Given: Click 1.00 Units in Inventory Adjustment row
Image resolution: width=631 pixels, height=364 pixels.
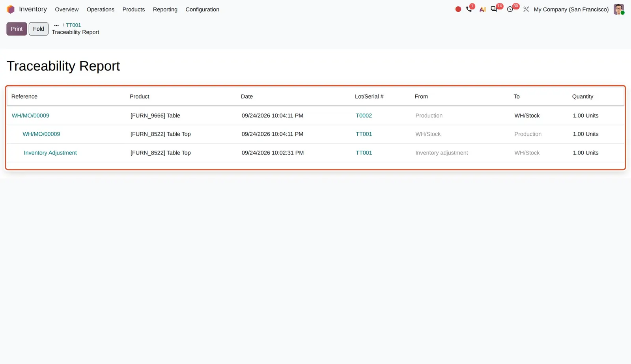Looking at the screenshot, I should [586, 153].
